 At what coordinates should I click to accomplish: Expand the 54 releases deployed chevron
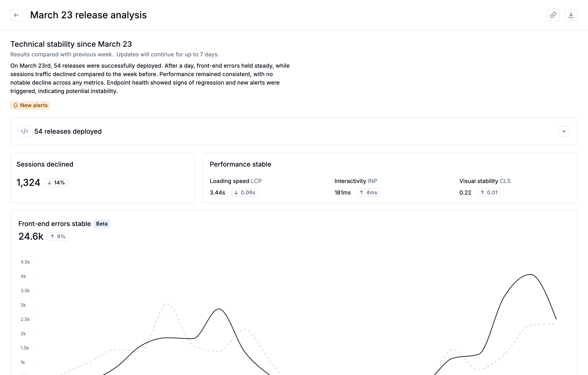click(564, 131)
